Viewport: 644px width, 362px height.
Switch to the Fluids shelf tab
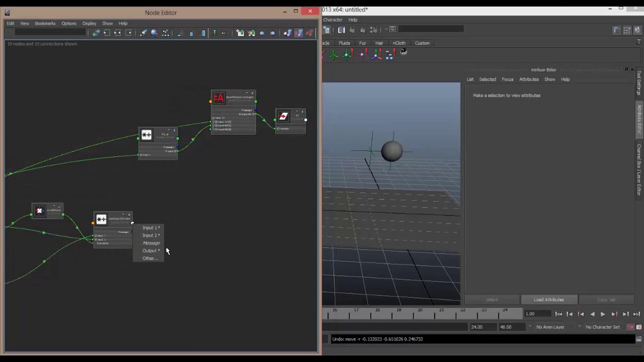point(344,43)
